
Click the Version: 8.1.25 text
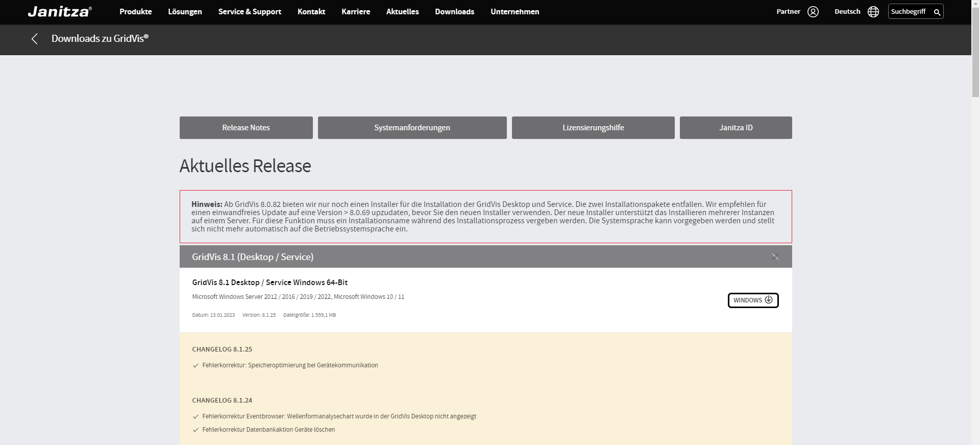(x=259, y=315)
